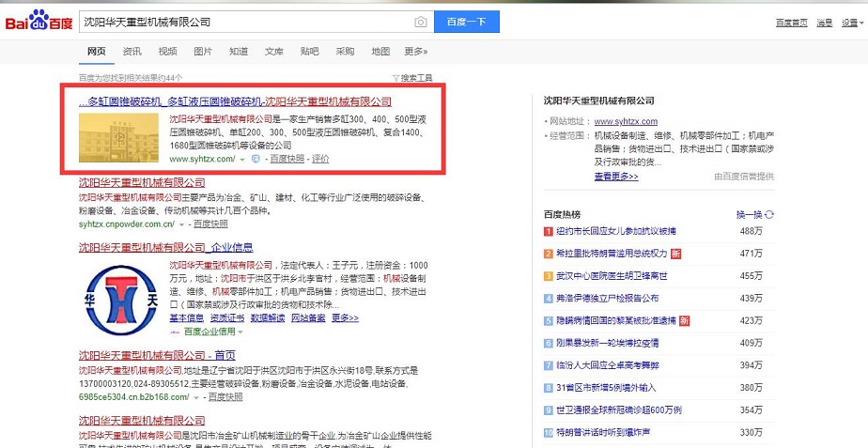Open hot topic 刚果暴发新一轮埃博拉疫情

607,343
